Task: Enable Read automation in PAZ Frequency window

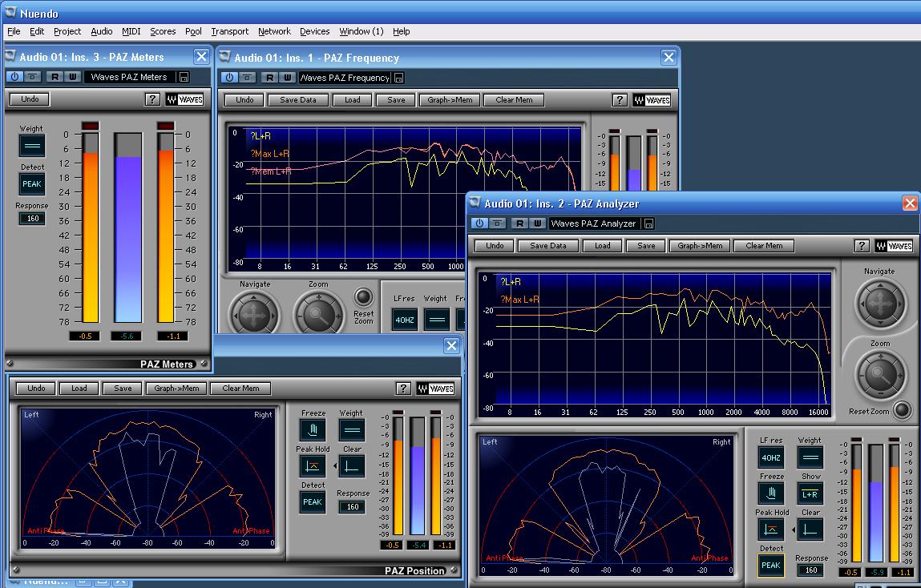Action: (269, 77)
